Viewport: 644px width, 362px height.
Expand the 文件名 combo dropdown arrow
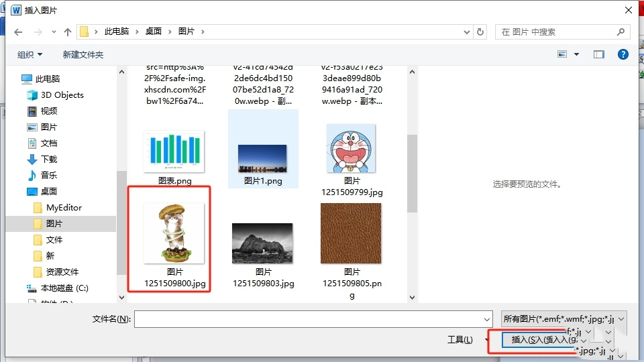coord(486,319)
